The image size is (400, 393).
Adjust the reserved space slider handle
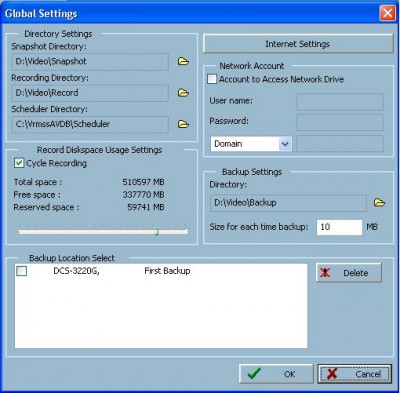tap(157, 232)
